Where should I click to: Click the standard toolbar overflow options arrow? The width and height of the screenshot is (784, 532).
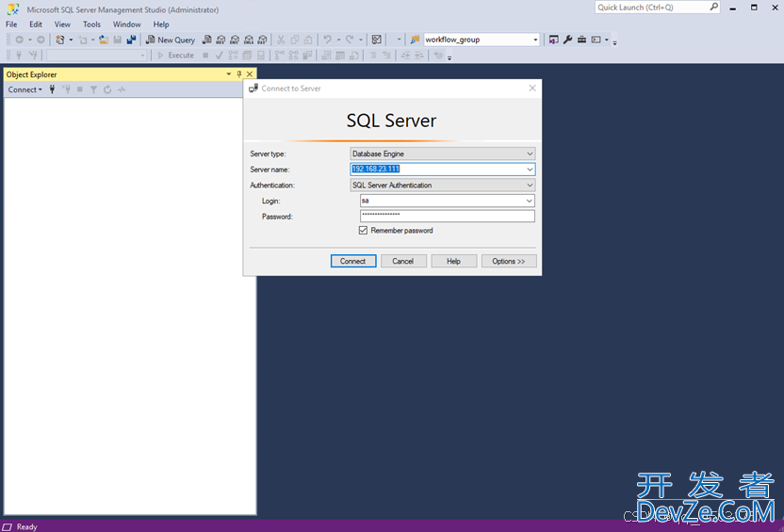(615, 43)
